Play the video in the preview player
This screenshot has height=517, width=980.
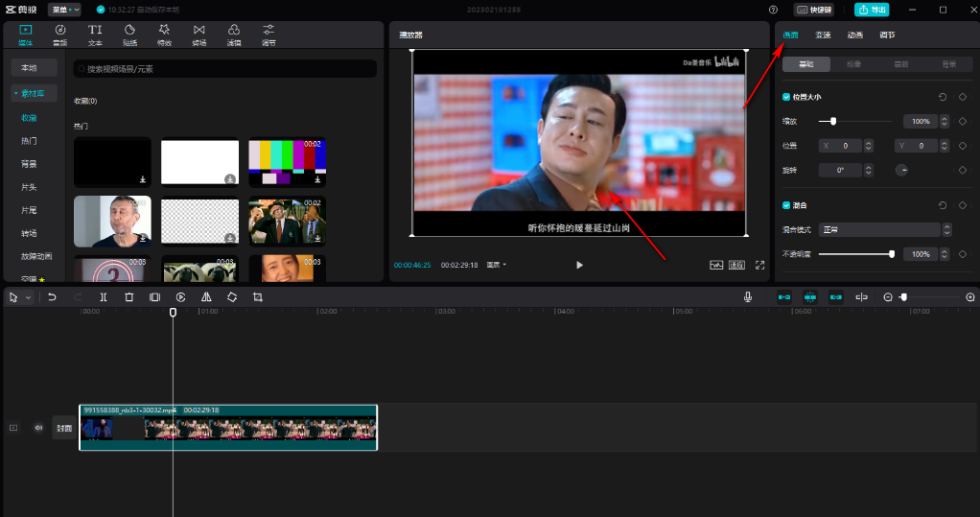pos(579,265)
